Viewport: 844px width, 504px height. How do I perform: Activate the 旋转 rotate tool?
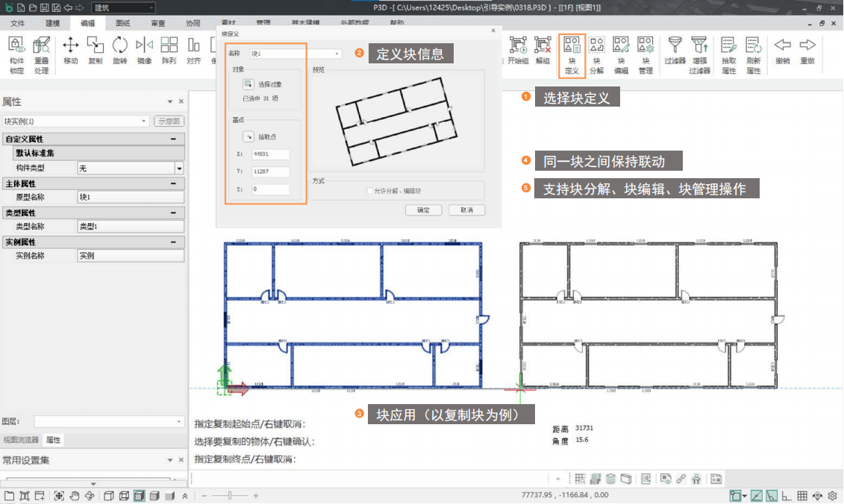click(x=119, y=51)
